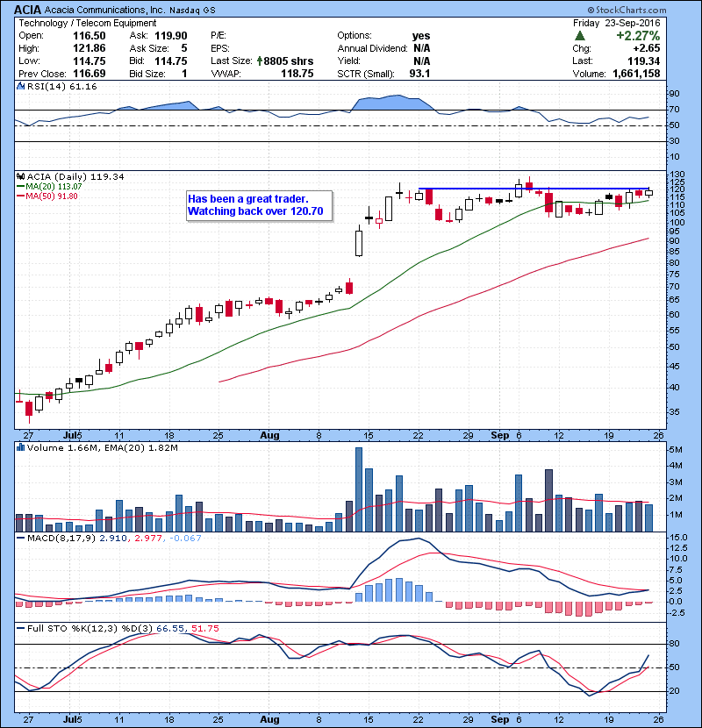Click the Aug label on the price date axis

click(x=269, y=435)
